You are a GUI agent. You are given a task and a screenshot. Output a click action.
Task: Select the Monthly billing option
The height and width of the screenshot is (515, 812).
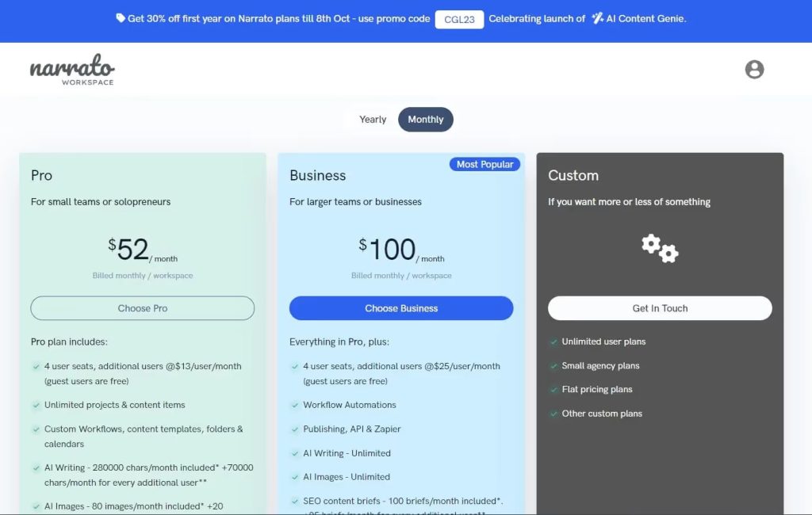point(426,120)
